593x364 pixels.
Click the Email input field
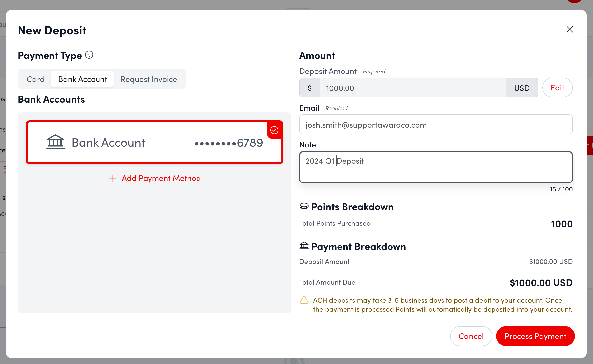click(436, 125)
